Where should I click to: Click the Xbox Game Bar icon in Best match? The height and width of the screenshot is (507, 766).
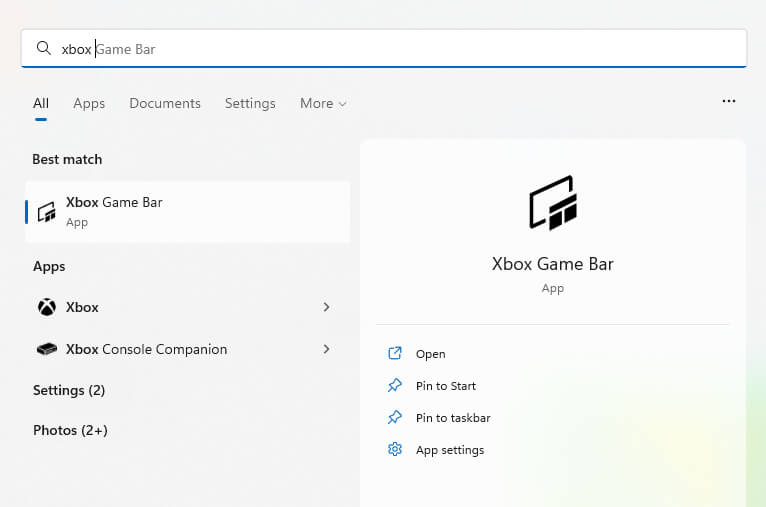[46, 212]
